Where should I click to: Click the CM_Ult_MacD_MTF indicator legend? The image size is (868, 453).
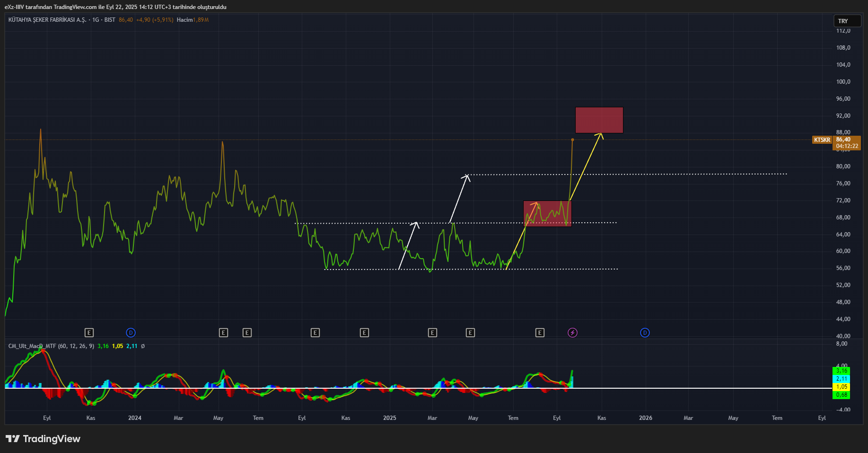[51, 346]
